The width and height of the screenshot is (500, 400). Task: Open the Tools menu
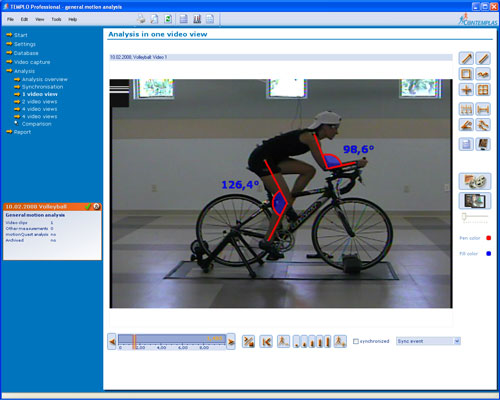[x=56, y=19]
